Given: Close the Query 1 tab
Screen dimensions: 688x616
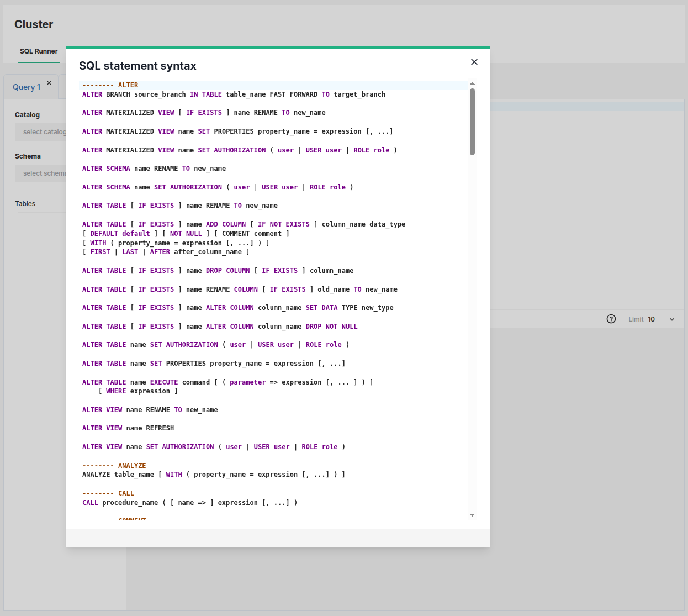Looking at the screenshot, I should (49, 82).
